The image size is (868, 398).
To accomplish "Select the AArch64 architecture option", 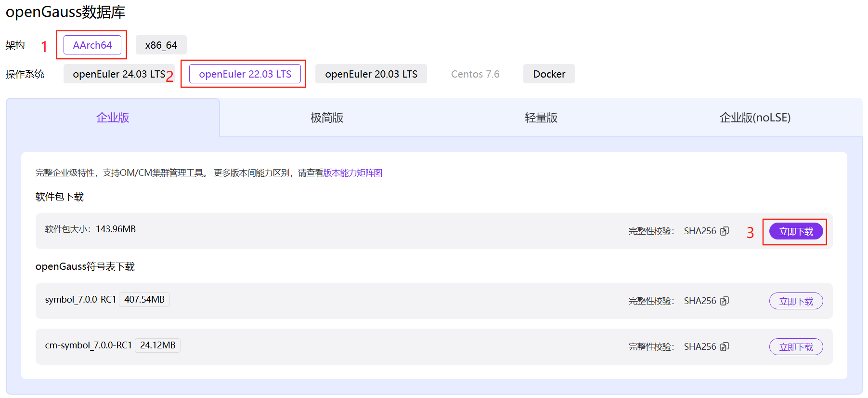I will click(92, 45).
